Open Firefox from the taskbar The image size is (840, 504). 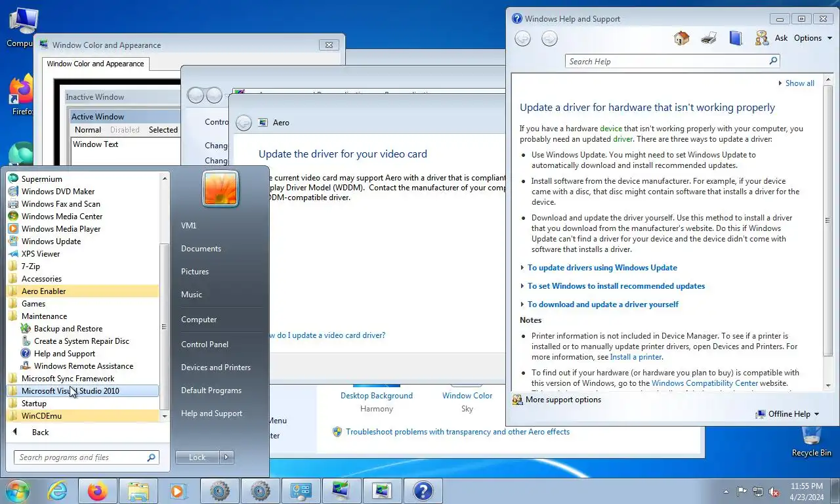pos(97,491)
